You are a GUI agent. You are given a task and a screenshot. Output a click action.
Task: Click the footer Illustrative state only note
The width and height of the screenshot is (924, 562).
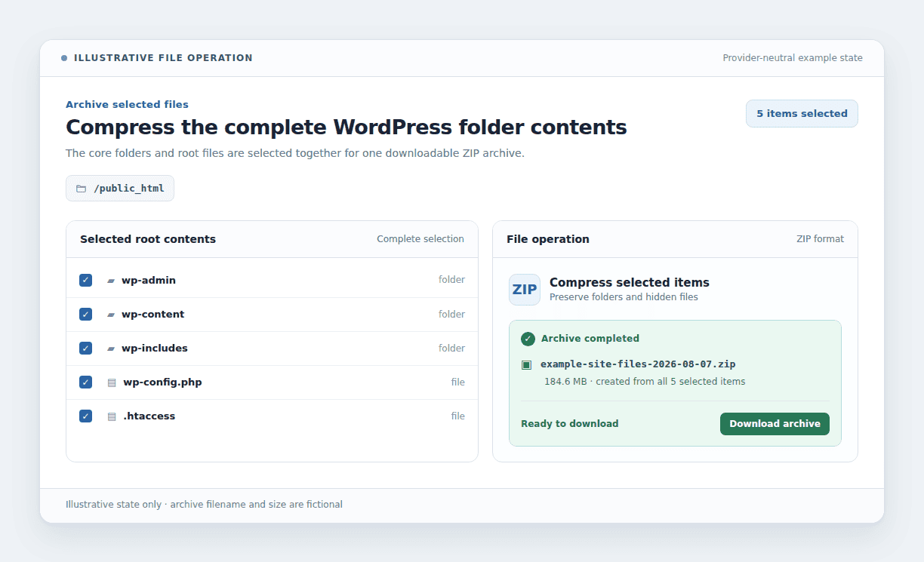click(x=204, y=505)
